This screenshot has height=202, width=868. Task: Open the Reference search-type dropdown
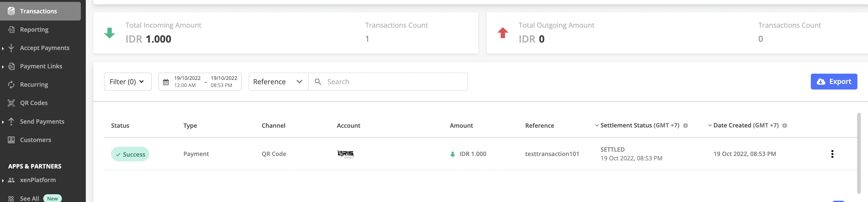[x=278, y=82]
